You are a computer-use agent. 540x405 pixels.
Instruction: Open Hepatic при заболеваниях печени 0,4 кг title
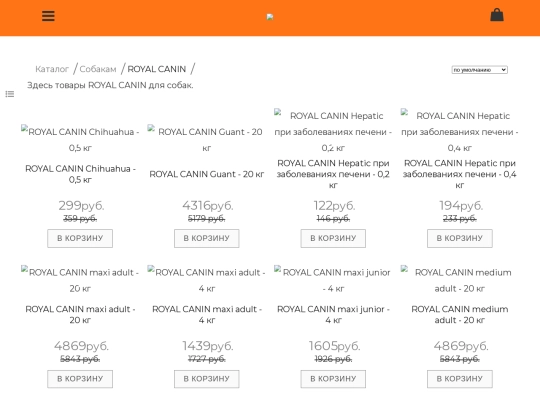click(460, 174)
